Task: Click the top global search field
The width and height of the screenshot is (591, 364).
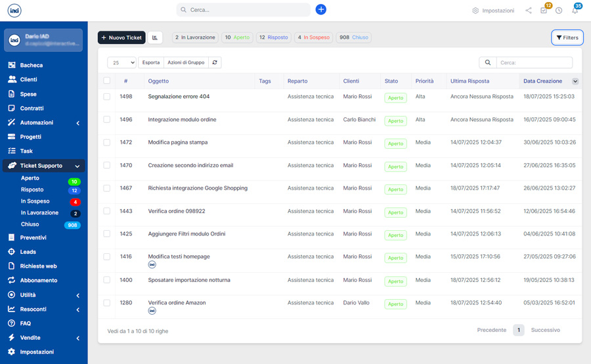Action: tap(243, 10)
